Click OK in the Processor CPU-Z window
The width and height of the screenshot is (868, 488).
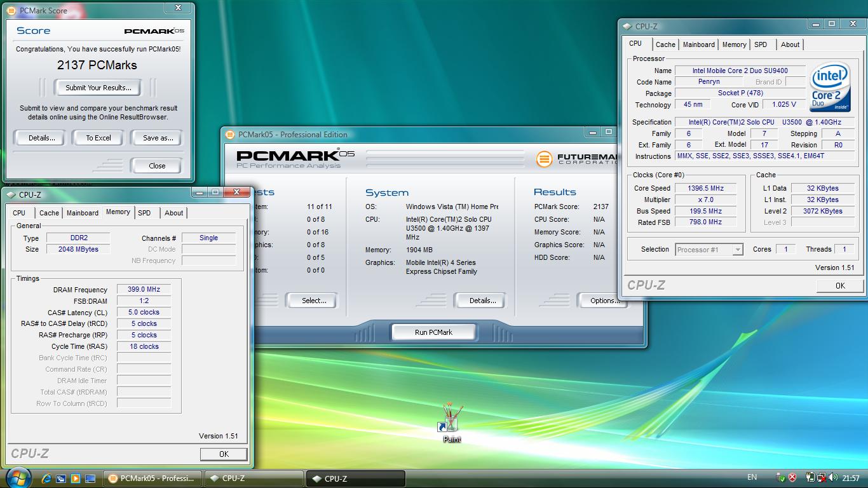point(840,286)
